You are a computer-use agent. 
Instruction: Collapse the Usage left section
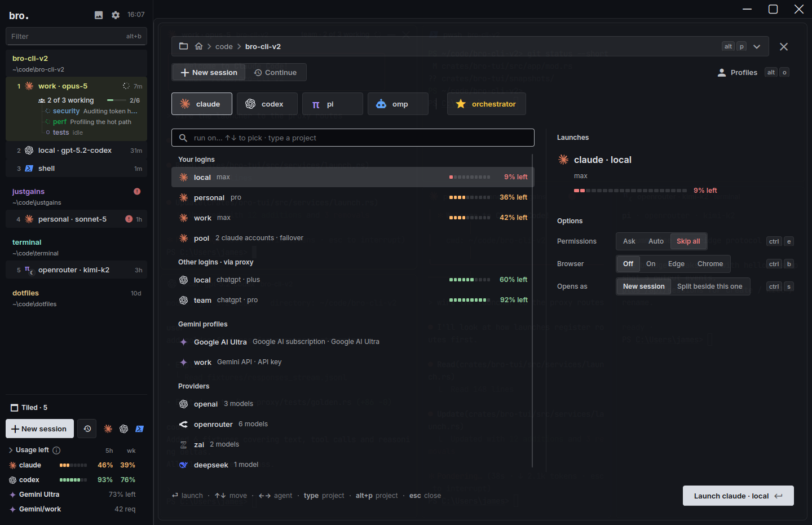tap(11, 450)
